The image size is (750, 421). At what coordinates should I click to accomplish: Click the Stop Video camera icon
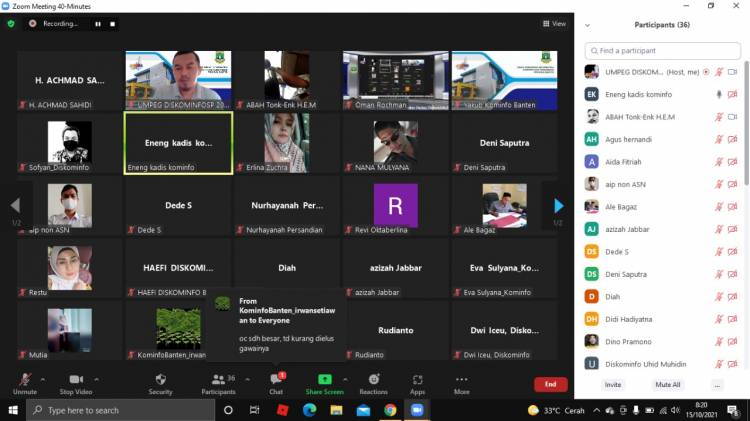[76, 379]
